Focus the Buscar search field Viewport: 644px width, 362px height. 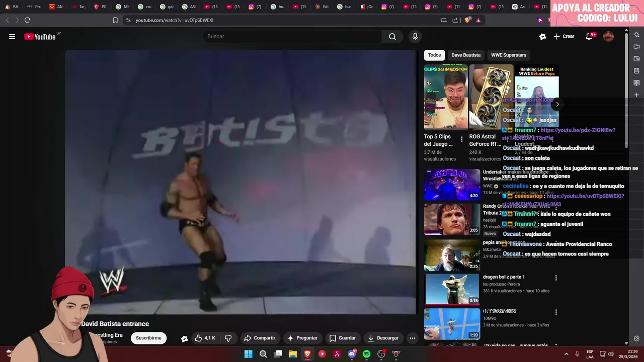coord(292,36)
